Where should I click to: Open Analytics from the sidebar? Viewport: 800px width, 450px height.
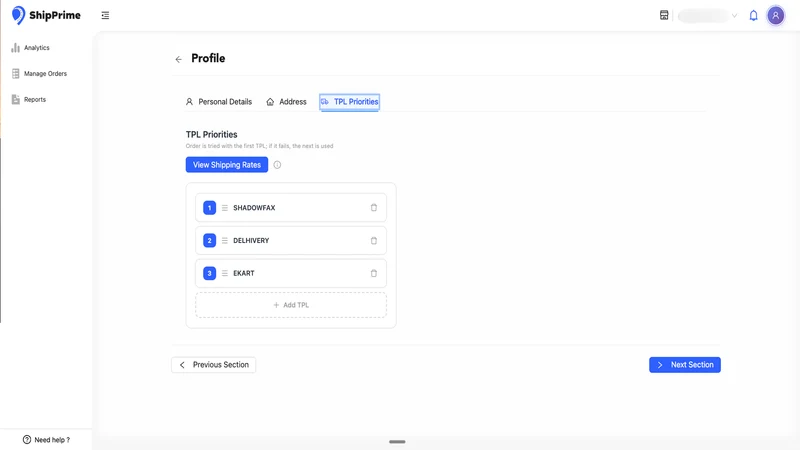[31, 47]
